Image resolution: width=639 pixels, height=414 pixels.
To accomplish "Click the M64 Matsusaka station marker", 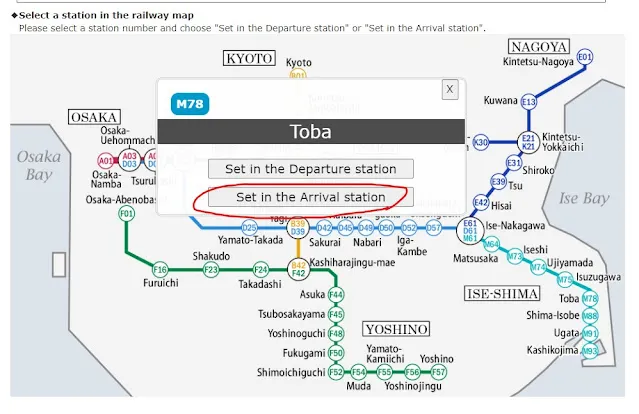I will (x=491, y=244).
